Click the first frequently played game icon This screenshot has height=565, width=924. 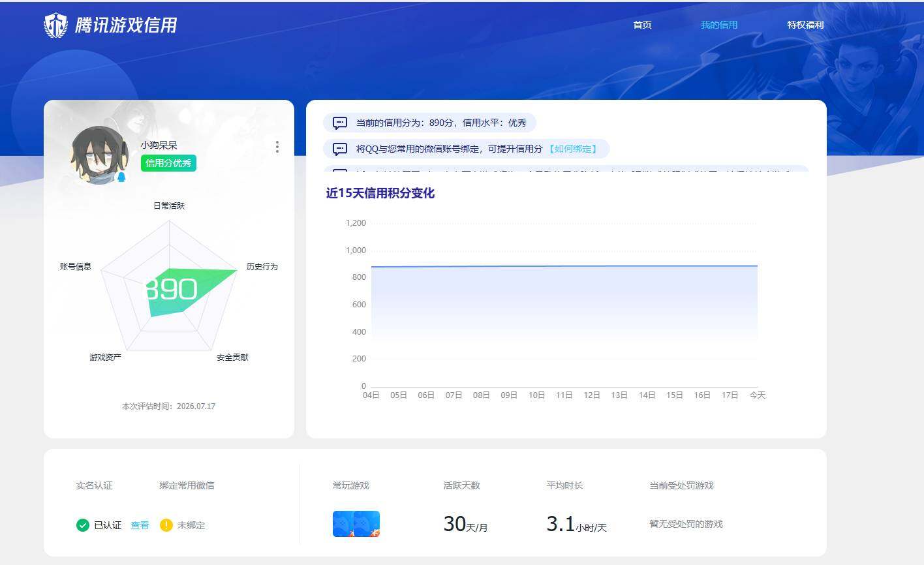pos(345,524)
